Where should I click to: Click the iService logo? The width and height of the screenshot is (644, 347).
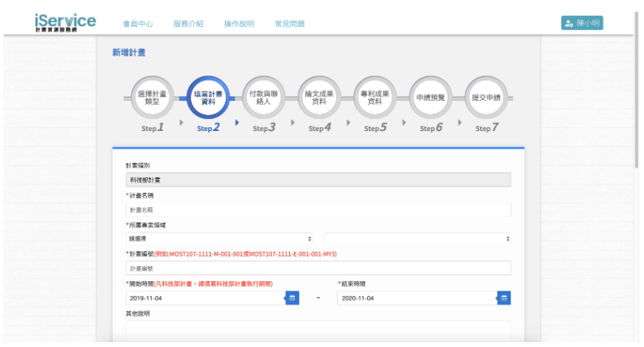pyautogui.click(x=65, y=23)
